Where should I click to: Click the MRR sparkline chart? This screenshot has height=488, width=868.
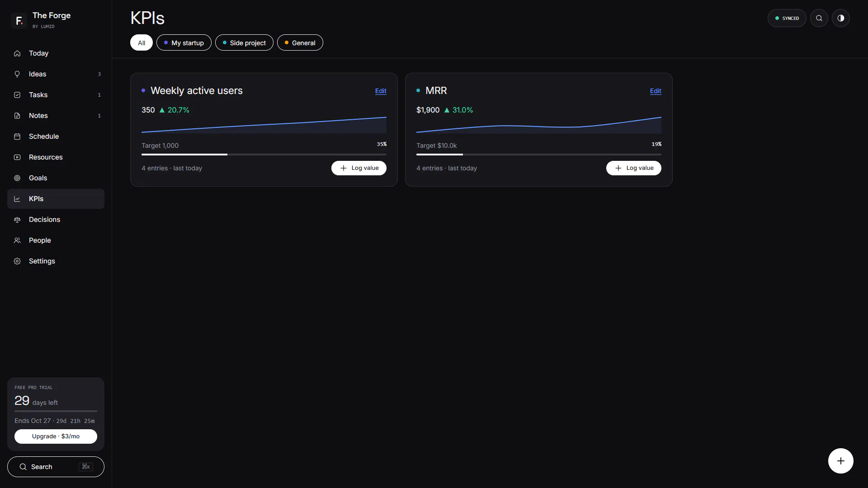pyautogui.click(x=539, y=125)
